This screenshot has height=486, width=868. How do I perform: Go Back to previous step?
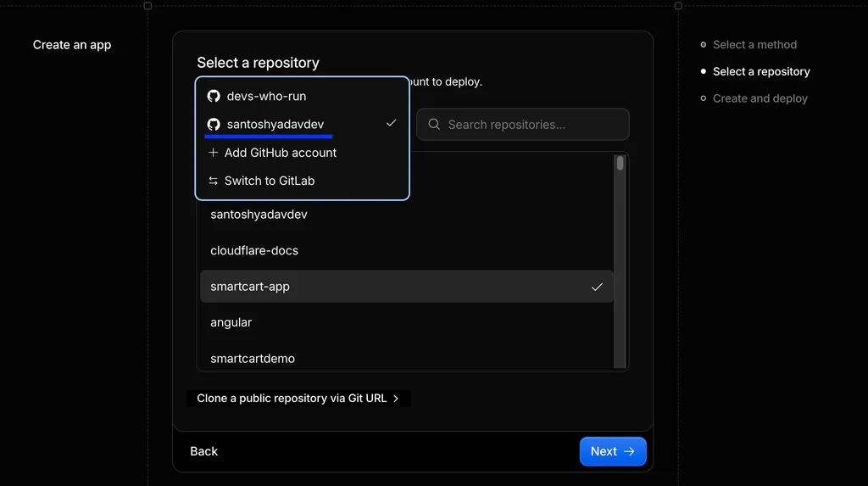(203, 451)
